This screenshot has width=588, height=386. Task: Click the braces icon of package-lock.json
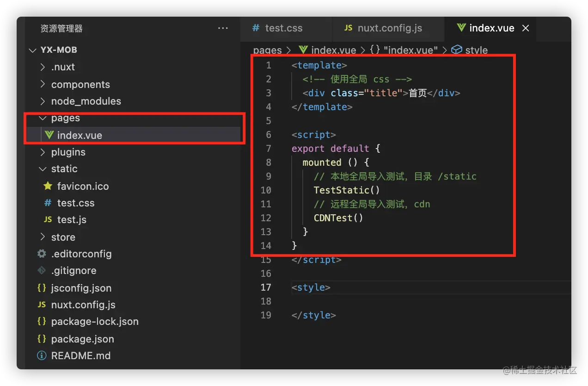(42, 322)
